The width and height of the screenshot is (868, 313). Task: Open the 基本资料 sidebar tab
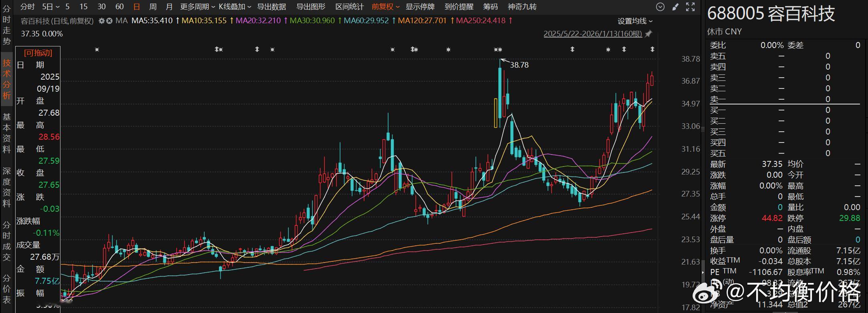[x=7, y=133]
